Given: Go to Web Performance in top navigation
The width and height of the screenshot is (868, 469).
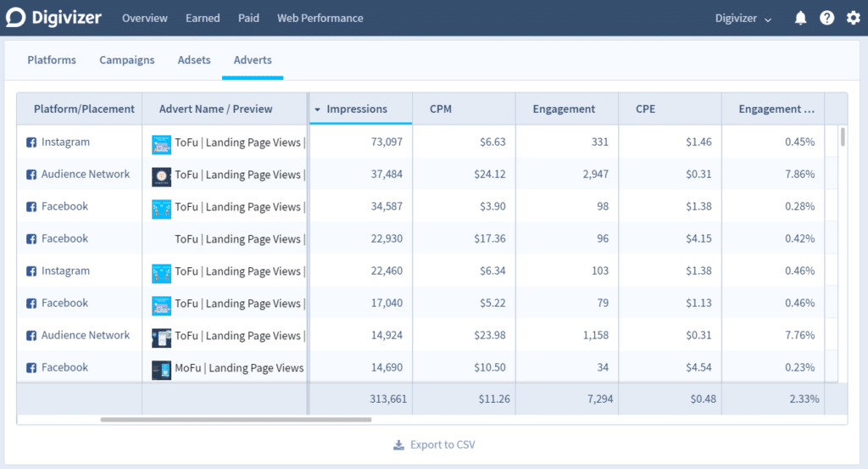Looking at the screenshot, I should tap(320, 19).
